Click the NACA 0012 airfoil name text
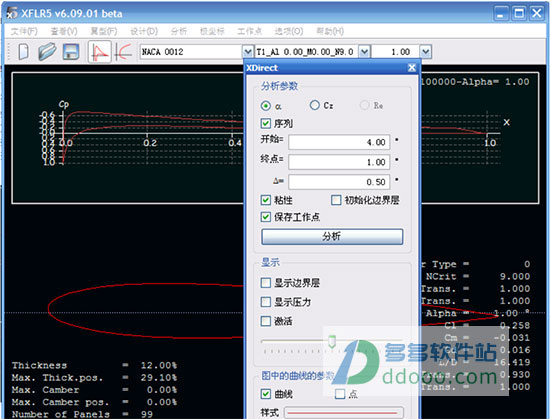 pyautogui.click(x=162, y=52)
